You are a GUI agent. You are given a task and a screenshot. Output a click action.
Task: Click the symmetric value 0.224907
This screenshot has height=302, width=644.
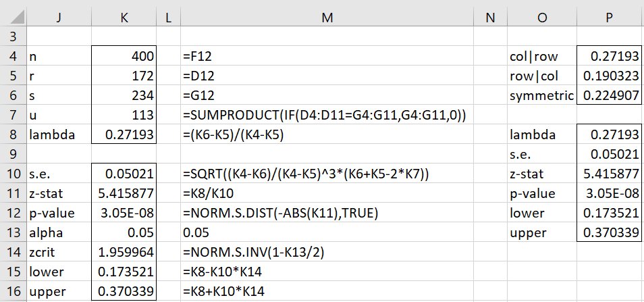[609, 96]
